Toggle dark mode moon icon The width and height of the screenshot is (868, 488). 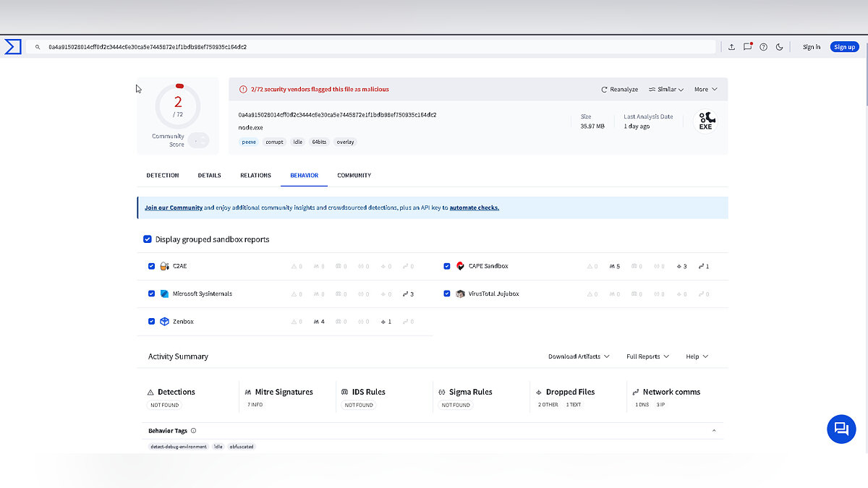coord(779,47)
